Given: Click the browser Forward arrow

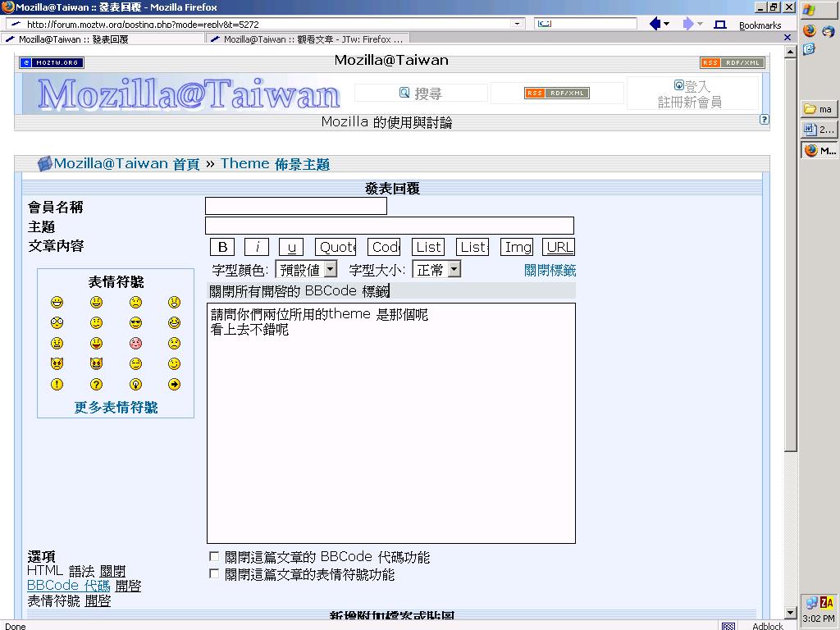Looking at the screenshot, I should pos(688,24).
